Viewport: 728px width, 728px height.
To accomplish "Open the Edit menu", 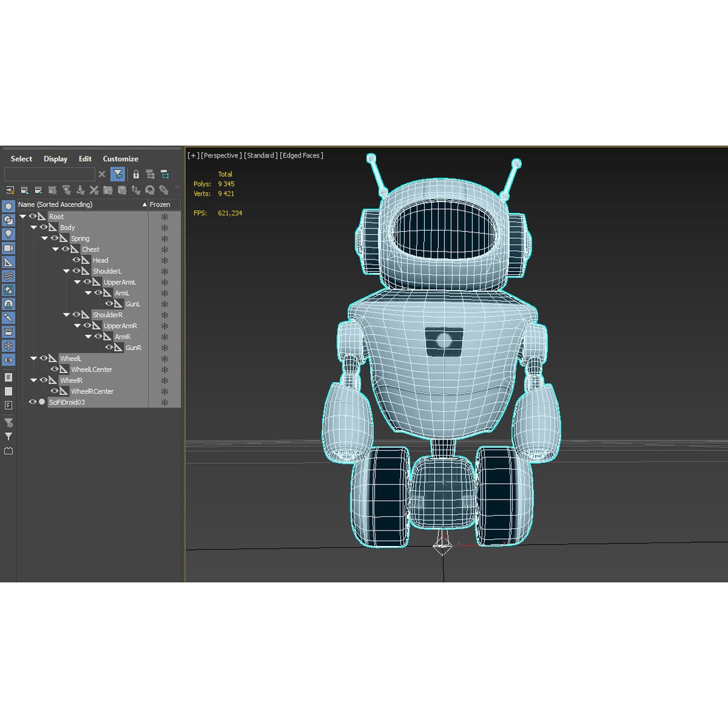I will 85,159.
